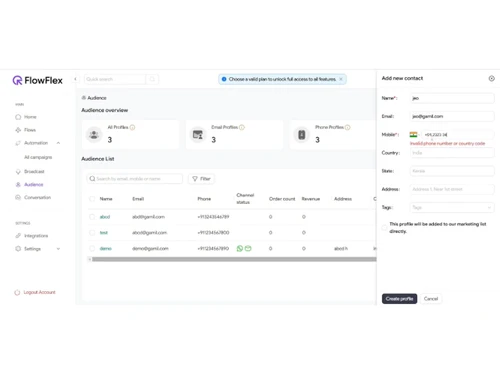Click the email channel icon for demo
The height and width of the screenshot is (375, 500).
click(248, 248)
